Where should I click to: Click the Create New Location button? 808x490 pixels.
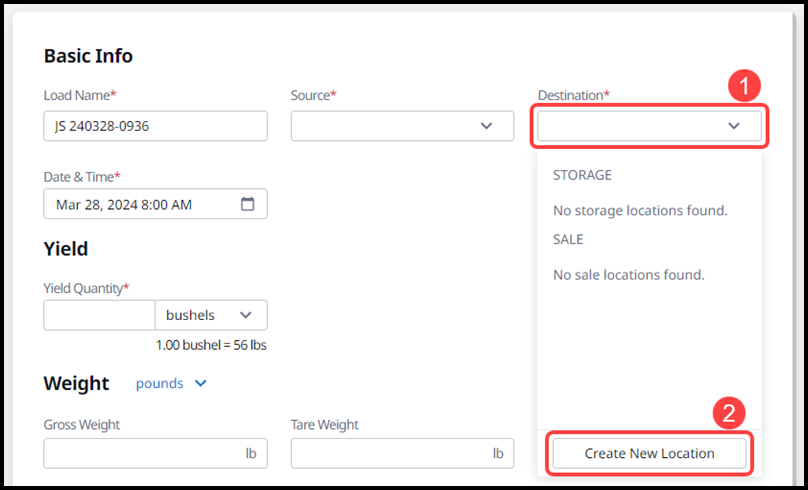pos(649,453)
